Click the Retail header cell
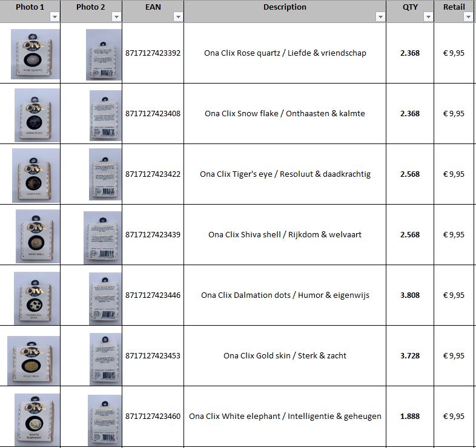The width and height of the screenshot is (476, 448). point(454,12)
